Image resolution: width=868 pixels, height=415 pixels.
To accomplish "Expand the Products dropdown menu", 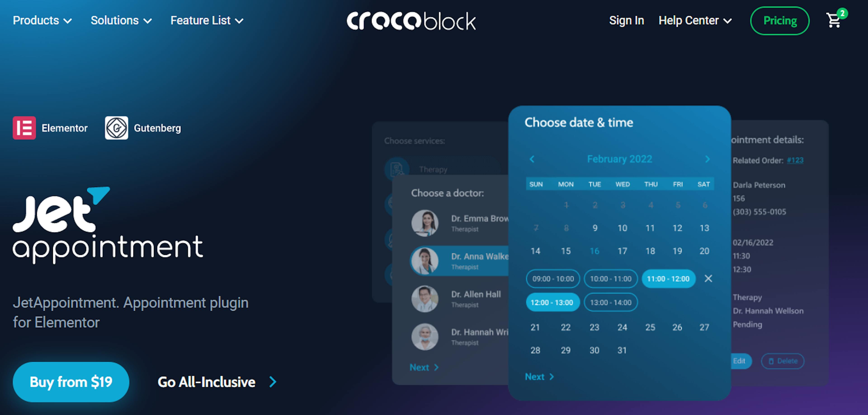I will pyautogui.click(x=42, y=21).
